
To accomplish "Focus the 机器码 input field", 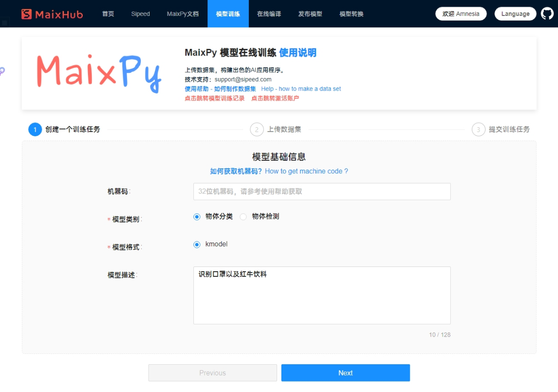I will [322, 192].
